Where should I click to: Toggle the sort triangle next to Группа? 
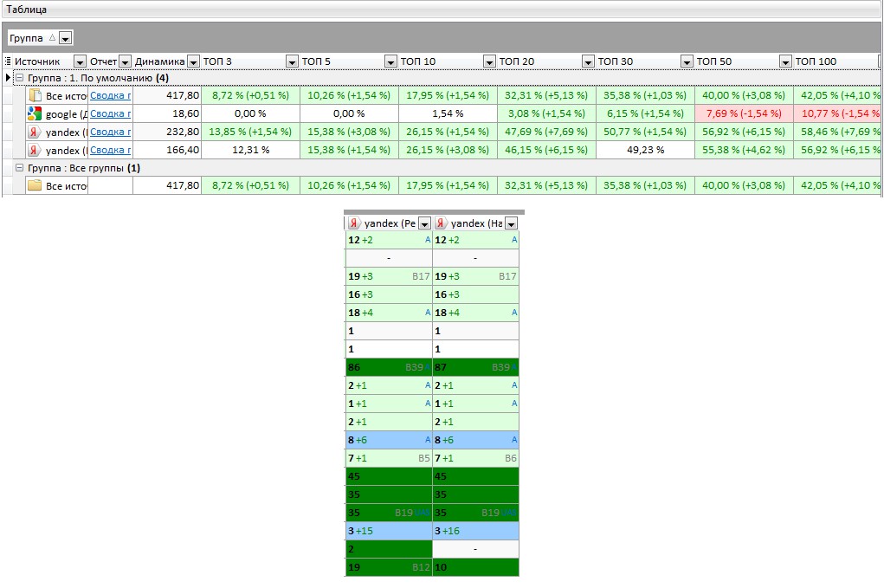(52, 38)
